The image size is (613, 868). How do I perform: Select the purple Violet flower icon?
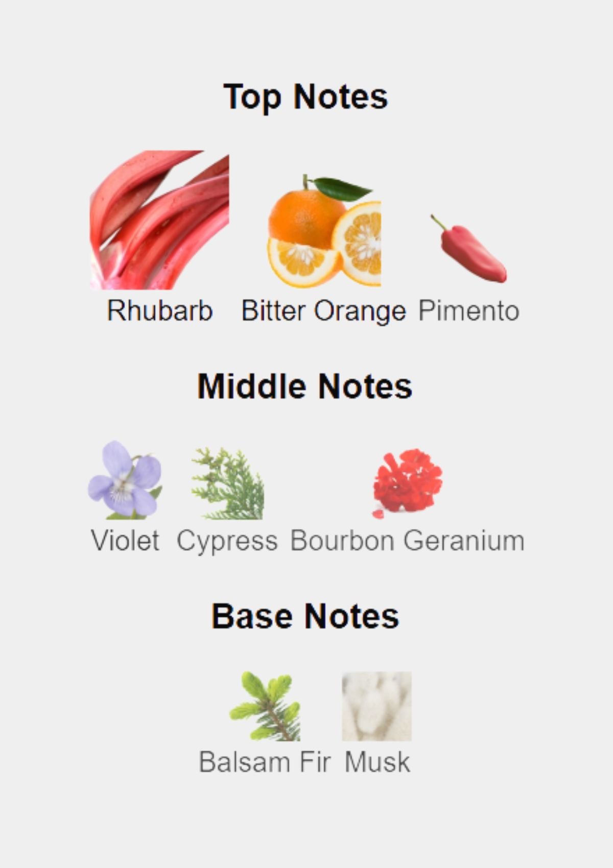tap(125, 480)
